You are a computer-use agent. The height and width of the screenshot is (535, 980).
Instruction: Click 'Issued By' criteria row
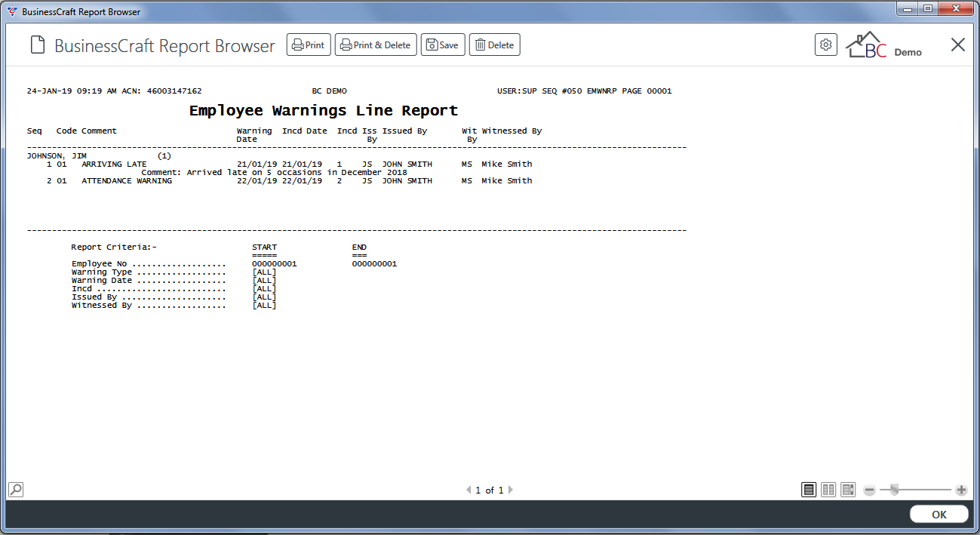click(174, 297)
